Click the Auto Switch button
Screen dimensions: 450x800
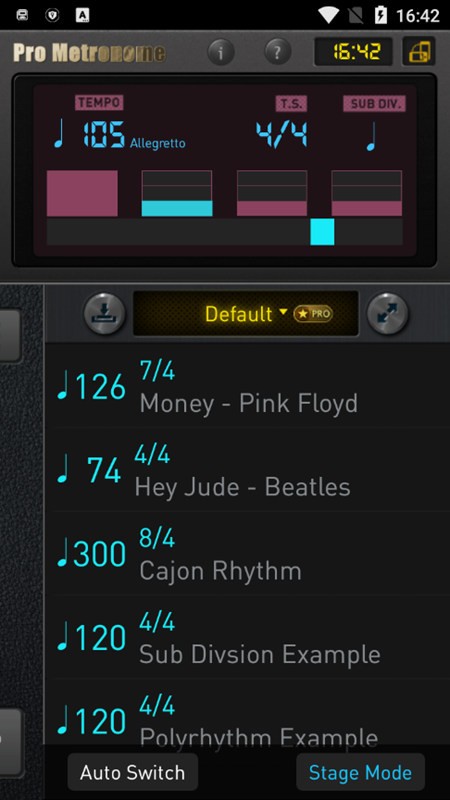tap(133, 772)
